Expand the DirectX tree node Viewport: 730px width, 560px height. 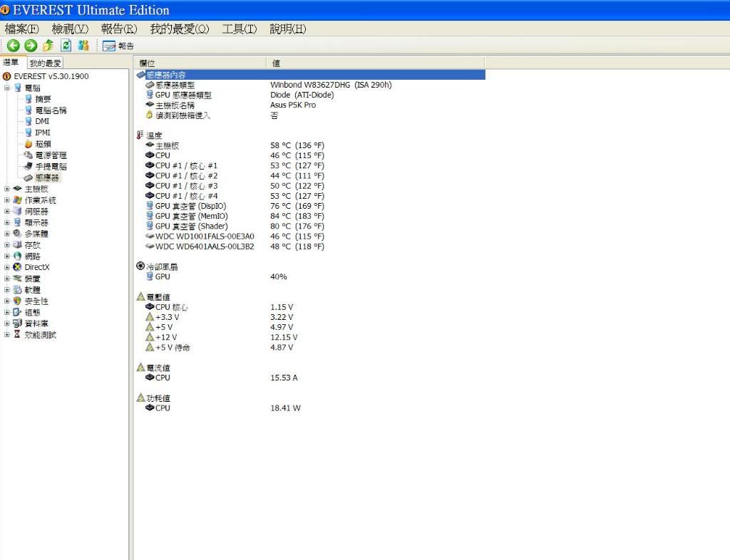coord(7,267)
